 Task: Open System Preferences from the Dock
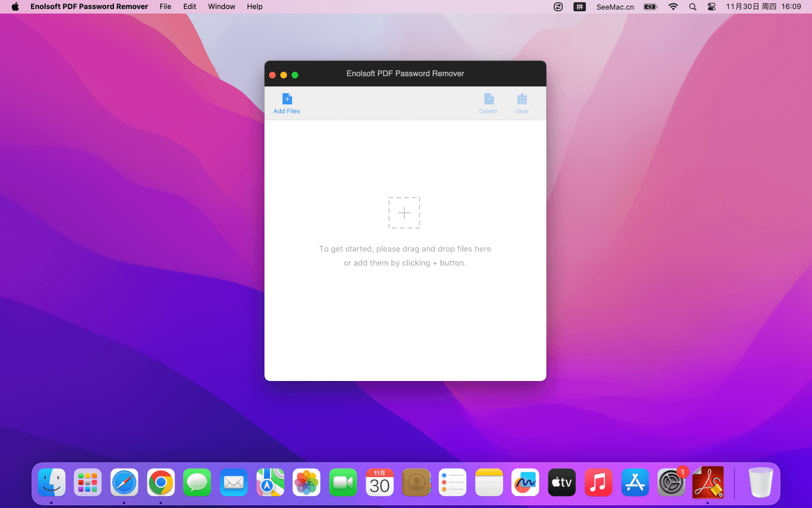pyautogui.click(x=671, y=483)
